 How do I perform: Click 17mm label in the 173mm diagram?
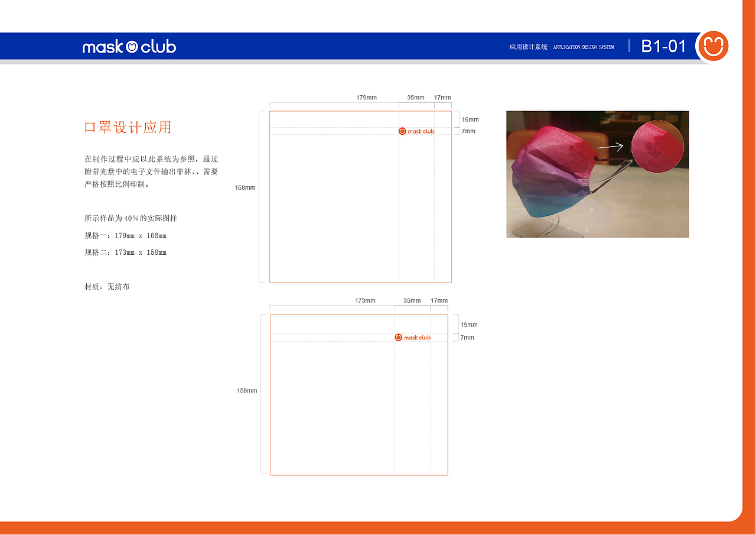pos(439,301)
